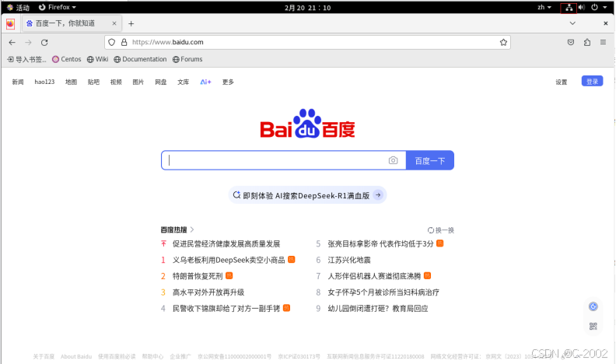This screenshot has width=616, height=364.
Task: Open hot item 女子怀孕5个月被诊所当妇科病治疗
Action: (383, 292)
